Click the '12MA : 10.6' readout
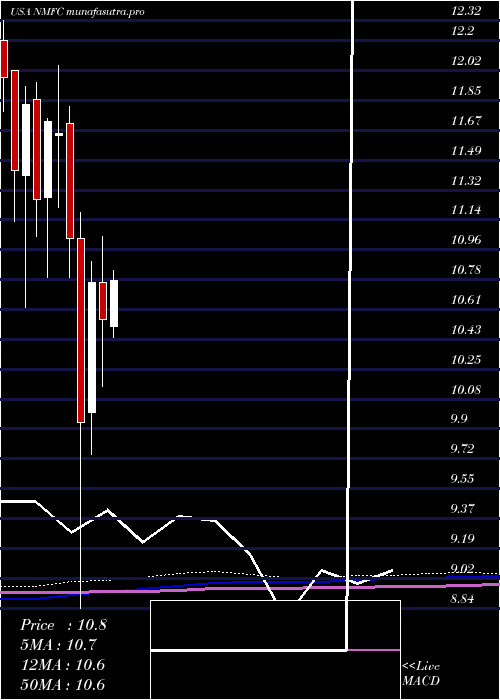 pyautogui.click(x=62, y=665)
